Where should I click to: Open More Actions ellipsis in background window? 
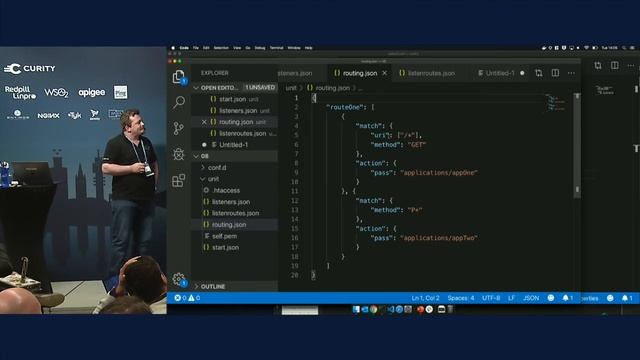(x=631, y=65)
